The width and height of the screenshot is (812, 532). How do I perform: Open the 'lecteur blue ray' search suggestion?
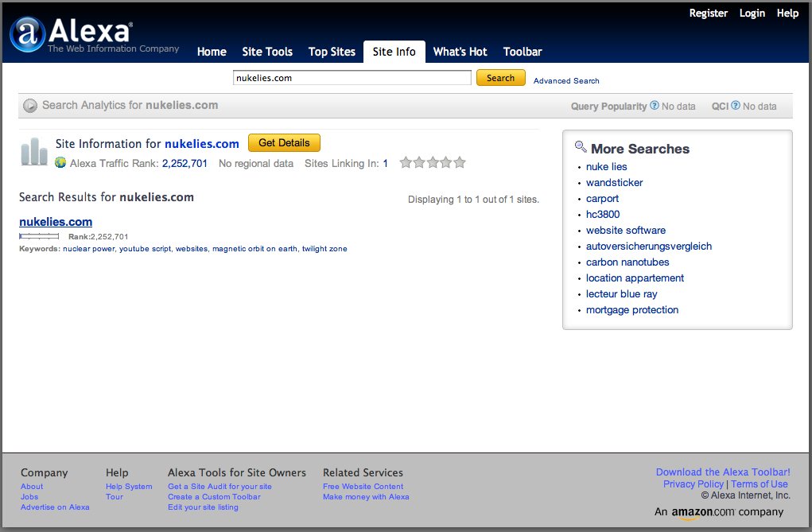pyautogui.click(x=621, y=293)
